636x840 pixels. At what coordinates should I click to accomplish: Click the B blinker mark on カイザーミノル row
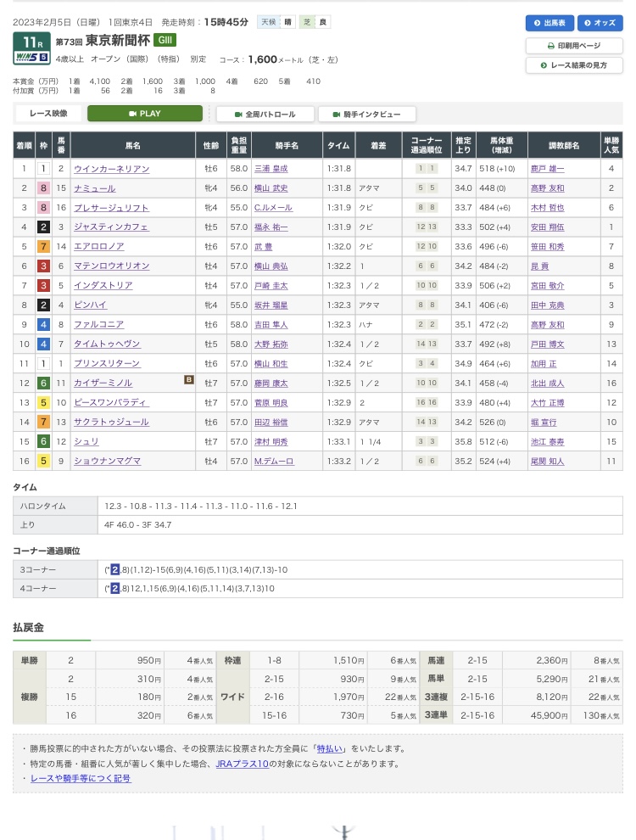click(x=188, y=379)
